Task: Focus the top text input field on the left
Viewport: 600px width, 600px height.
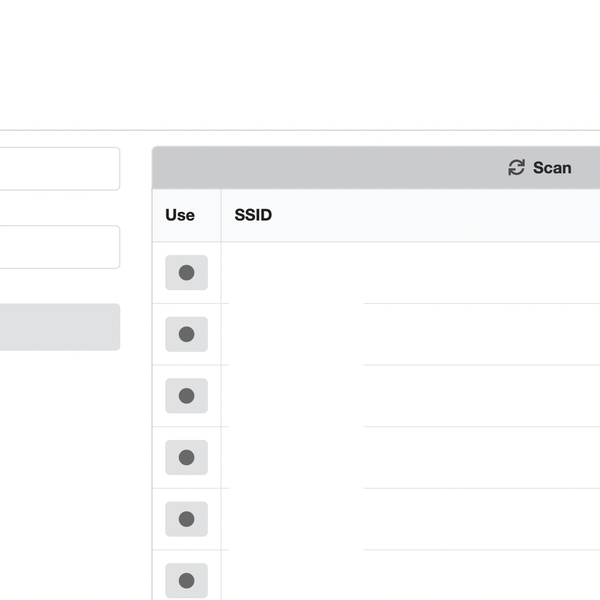Action: (60, 168)
